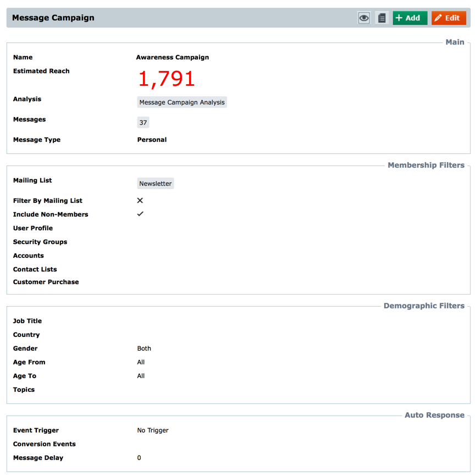Image resolution: width=476 pixels, height=476 pixels.
Task: Click the Include Non-Members check mark
Action: (140, 214)
